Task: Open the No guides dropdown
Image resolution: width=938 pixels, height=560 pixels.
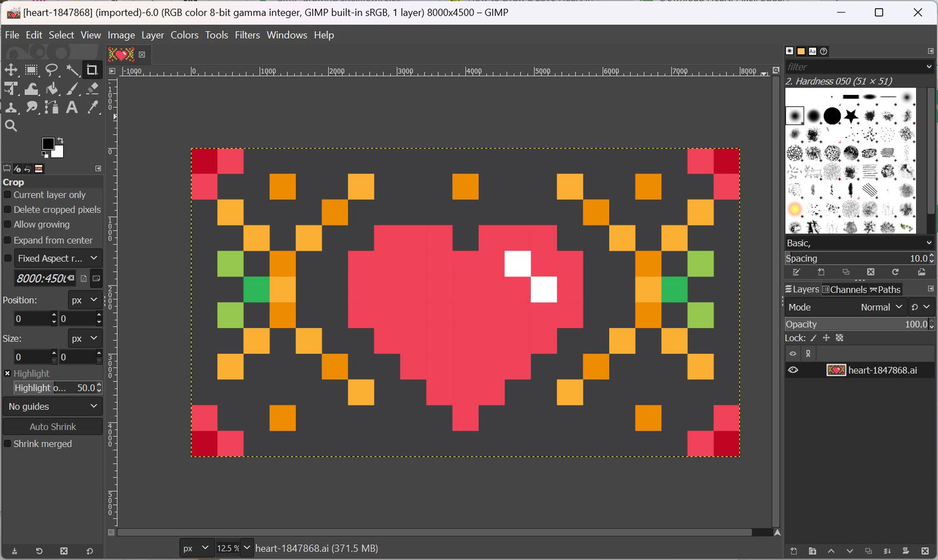Action: [53, 406]
